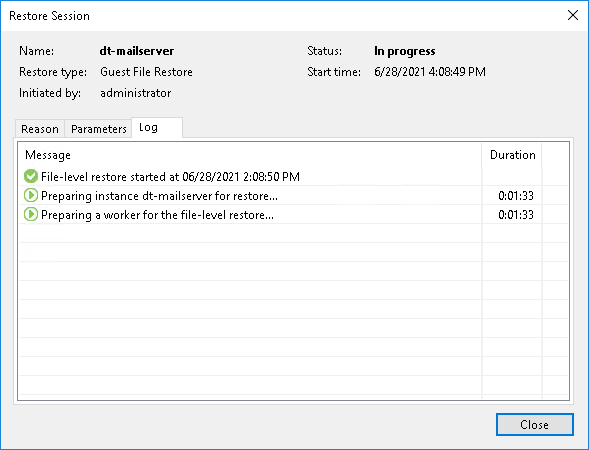This screenshot has width=589, height=450.
Task: Click the dt-mailserver name value
Action: click(x=137, y=51)
